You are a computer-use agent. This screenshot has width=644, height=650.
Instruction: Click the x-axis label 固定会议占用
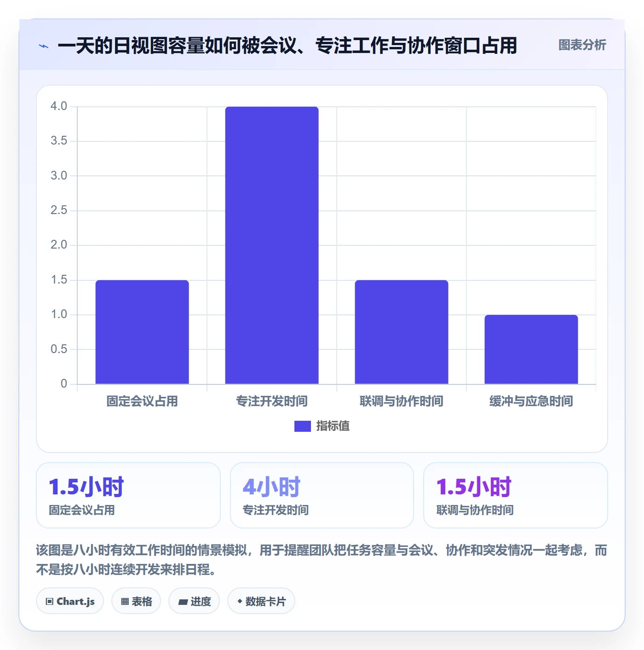[x=142, y=401]
